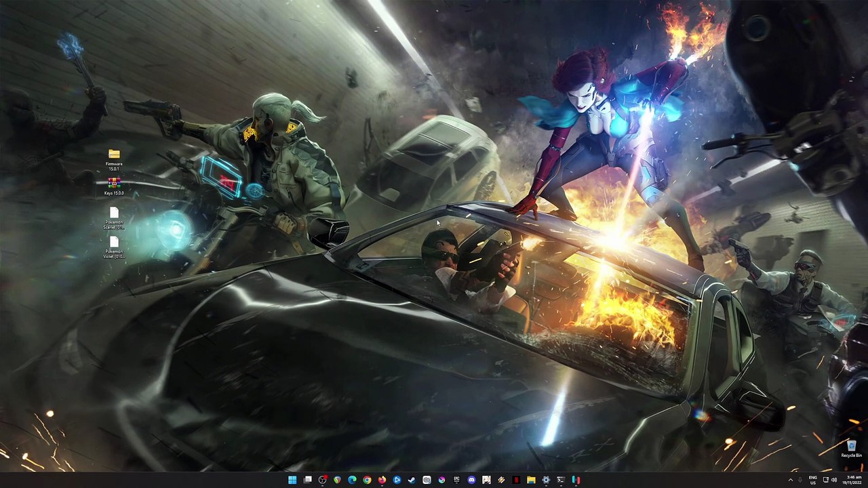Image resolution: width=868 pixels, height=488 pixels.
Task: Open Steam from the taskbar
Action: (412, 480)
